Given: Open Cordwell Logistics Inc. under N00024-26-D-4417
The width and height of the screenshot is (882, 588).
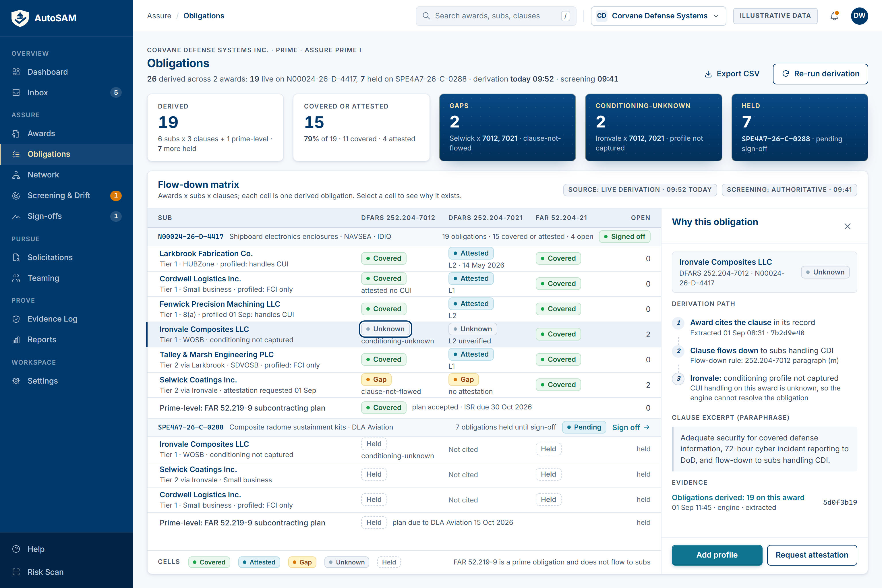Looking at the screenshot, I should (200, 278).
